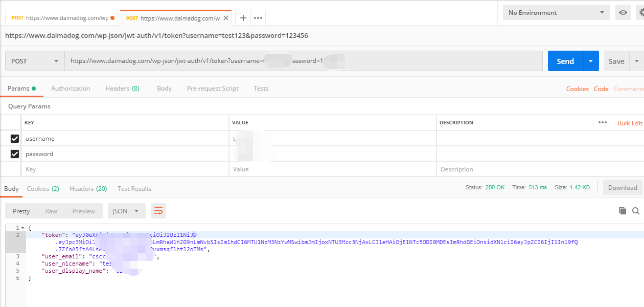644x307 pixels.
Task: Click the 200 OK status value
Action: [495, 188]
